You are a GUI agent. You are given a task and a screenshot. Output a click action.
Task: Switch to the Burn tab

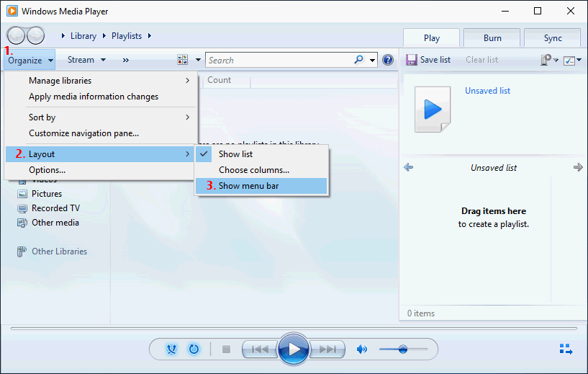tap(492, 38)
